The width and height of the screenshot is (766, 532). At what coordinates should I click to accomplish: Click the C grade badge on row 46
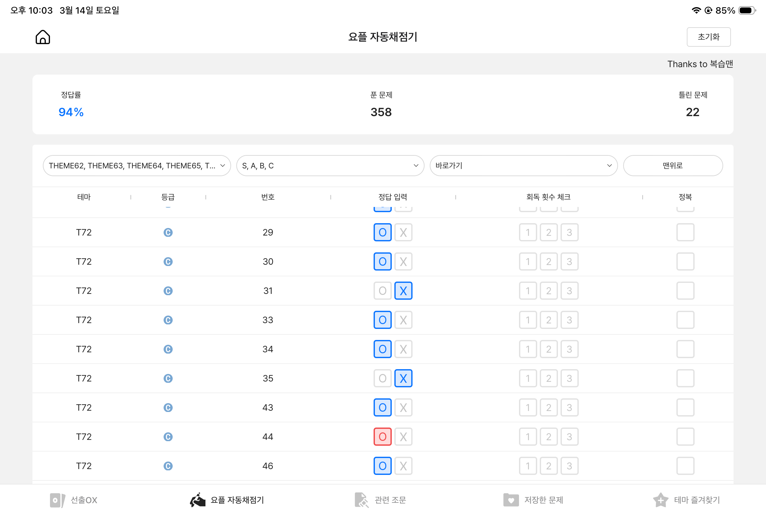[x=168, y=466]
